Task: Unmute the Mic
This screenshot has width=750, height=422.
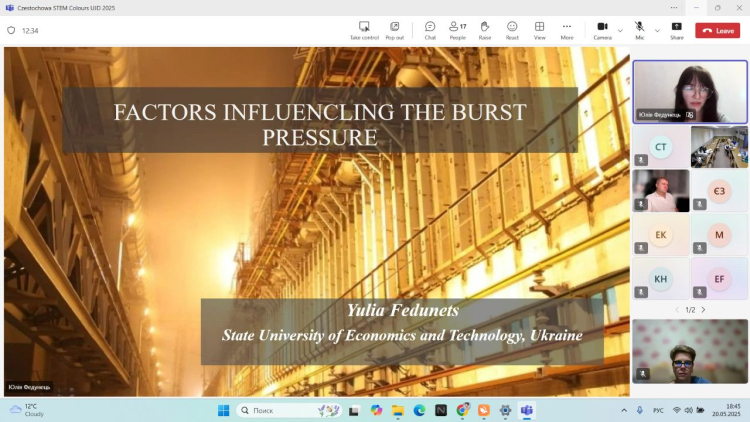Action: [639, 27]
